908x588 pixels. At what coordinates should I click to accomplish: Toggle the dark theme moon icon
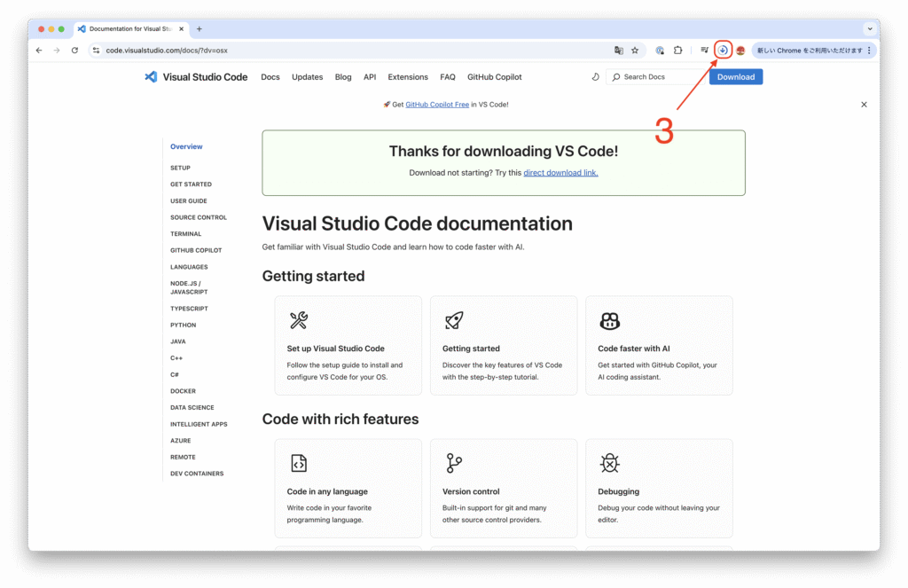595,76
